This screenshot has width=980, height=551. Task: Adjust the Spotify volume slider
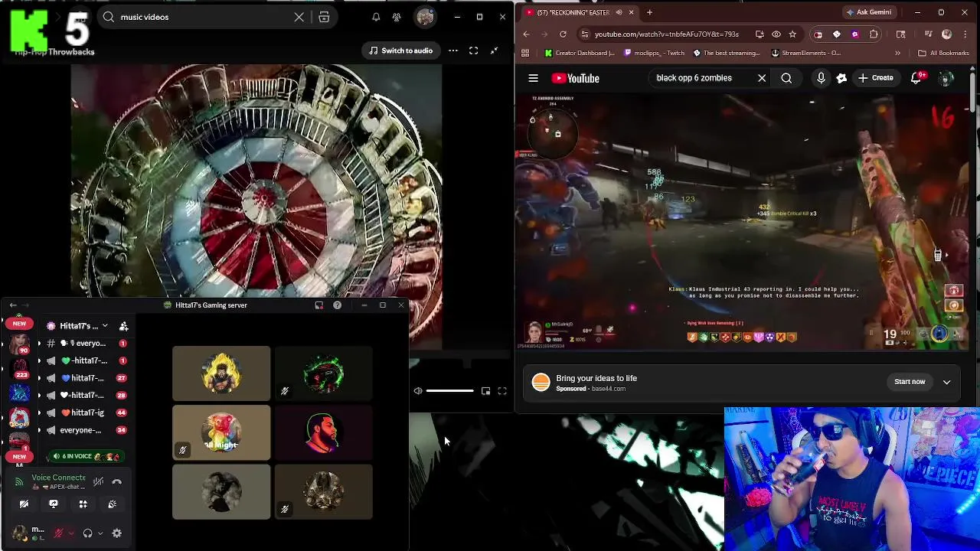tap(449, 391)
